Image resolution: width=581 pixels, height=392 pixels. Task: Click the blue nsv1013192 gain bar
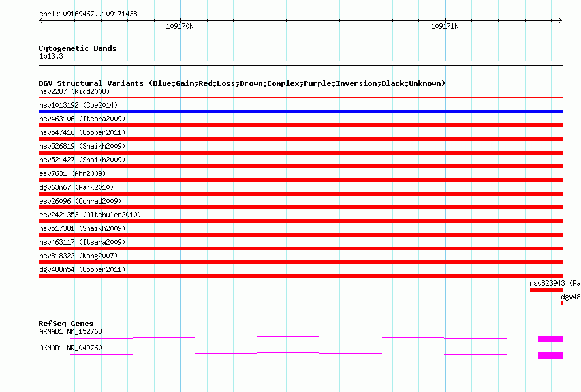point(300,112)
